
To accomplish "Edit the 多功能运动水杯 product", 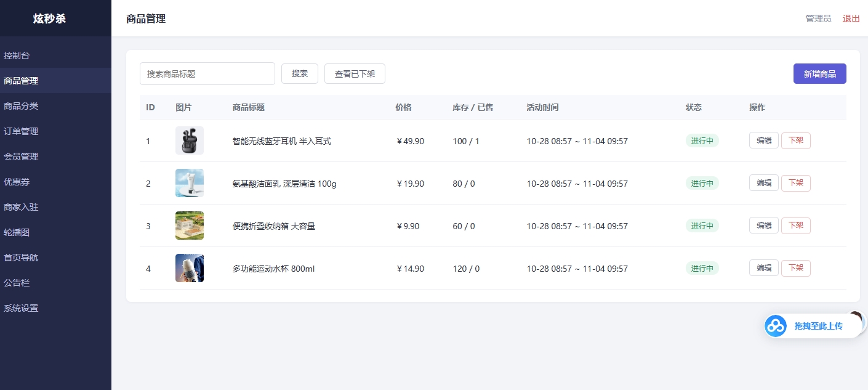I will pos(764,268).
